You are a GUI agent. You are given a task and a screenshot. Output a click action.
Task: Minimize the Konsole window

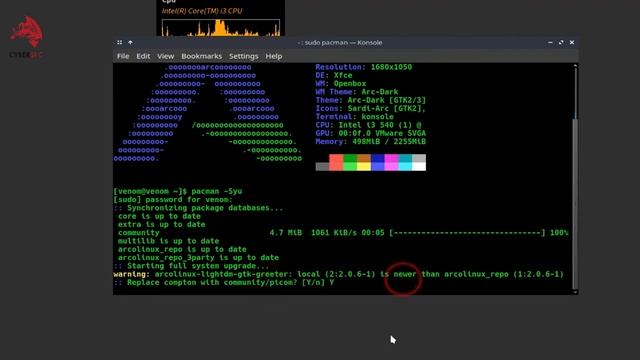[550, 42]
